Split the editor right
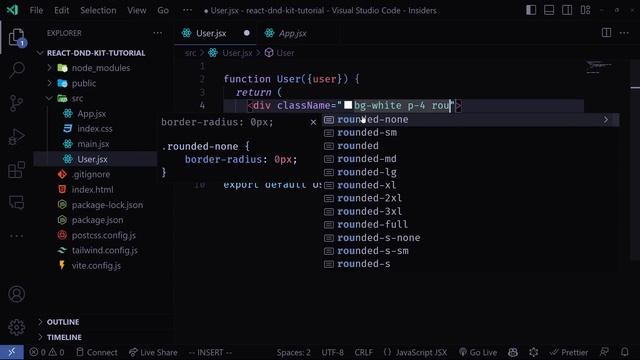 point(607,33)
